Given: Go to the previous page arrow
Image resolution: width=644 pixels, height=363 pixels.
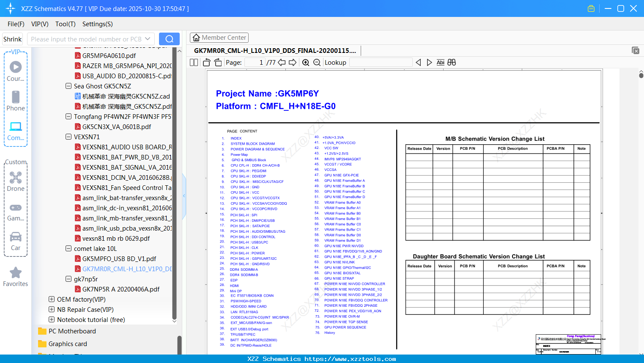Looking at the screenshot, I should [x=282, y=62].
